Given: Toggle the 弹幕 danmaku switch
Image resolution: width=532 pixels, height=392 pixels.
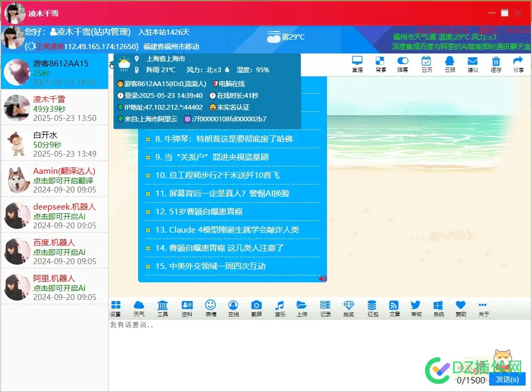Looking at the screenshot, I should (x=402, y=64).
